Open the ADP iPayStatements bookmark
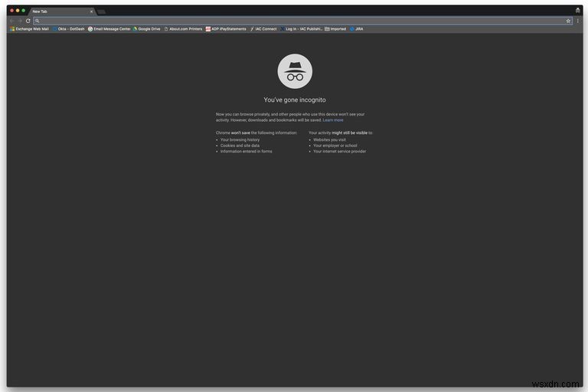 226,29
